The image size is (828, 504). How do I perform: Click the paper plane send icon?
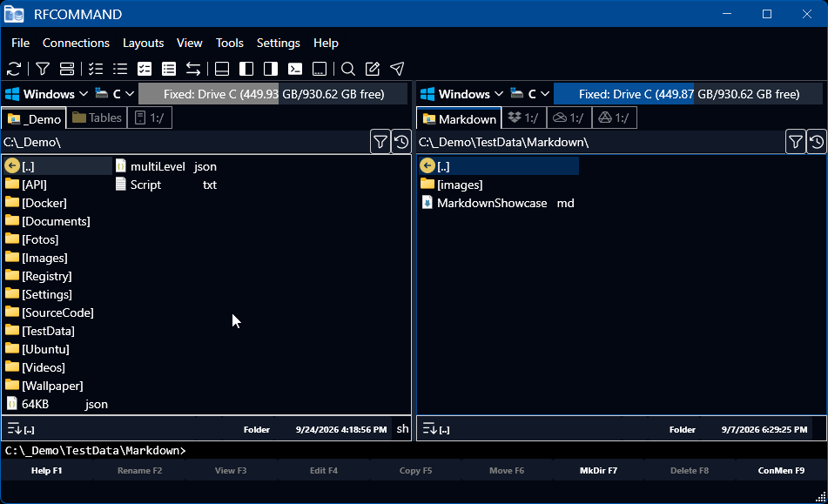point(397,69)
